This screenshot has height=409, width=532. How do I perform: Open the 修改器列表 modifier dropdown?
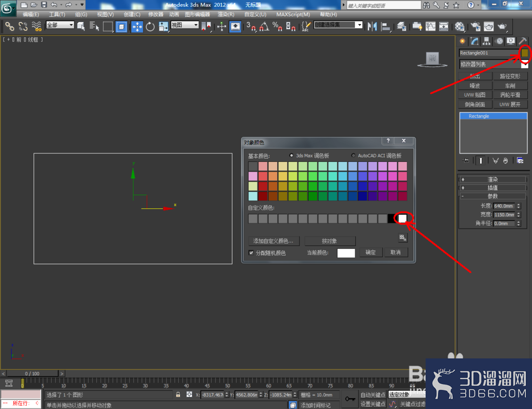[x=494, y=64]
